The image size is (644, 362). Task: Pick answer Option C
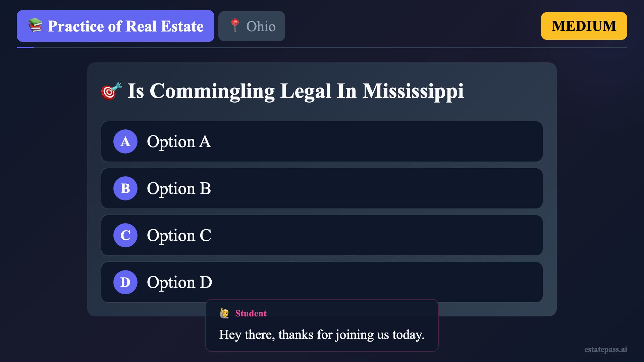322,235
